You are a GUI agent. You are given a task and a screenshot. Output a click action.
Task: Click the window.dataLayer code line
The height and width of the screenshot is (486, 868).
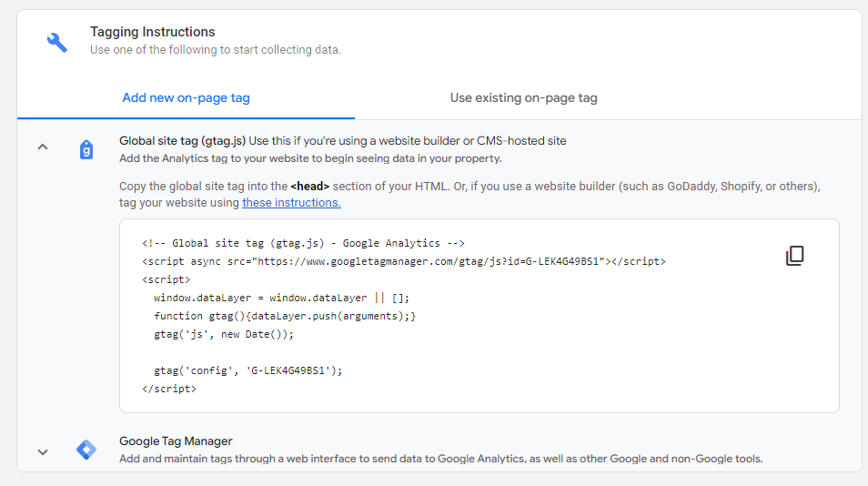(282, 298)
